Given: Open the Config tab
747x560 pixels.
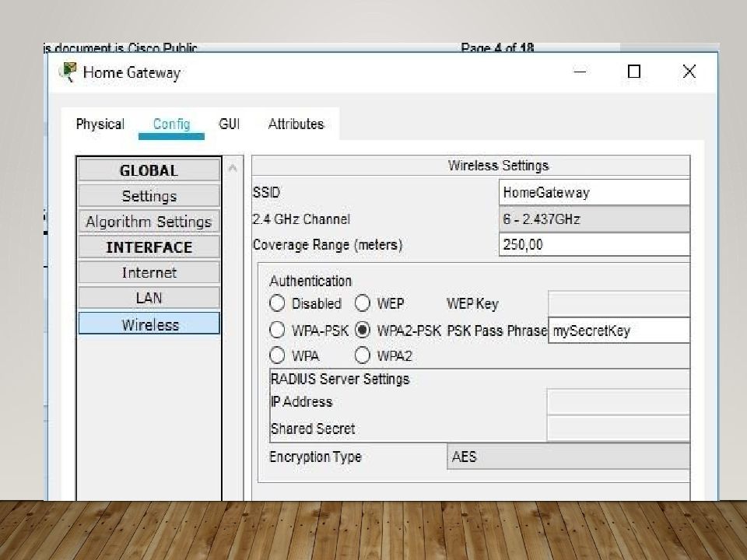Looking at the screenshot, I should (x=171, y=124).
